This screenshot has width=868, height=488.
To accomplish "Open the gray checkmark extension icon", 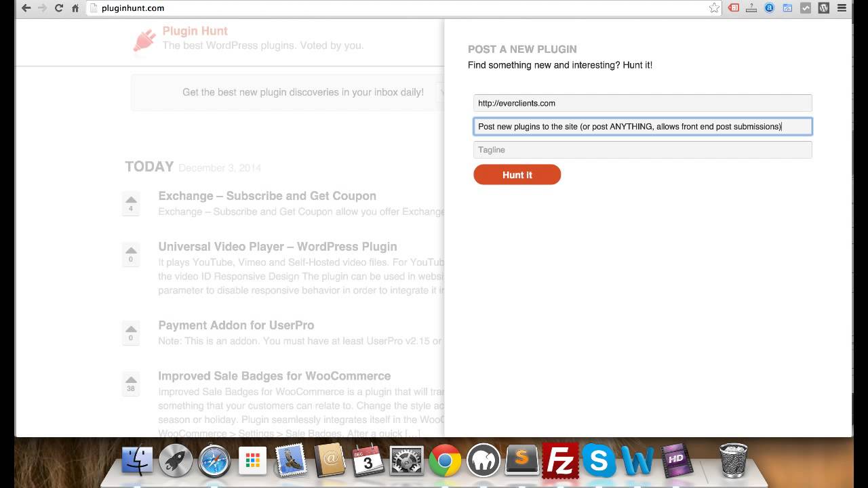I will [x=806, y=8].
